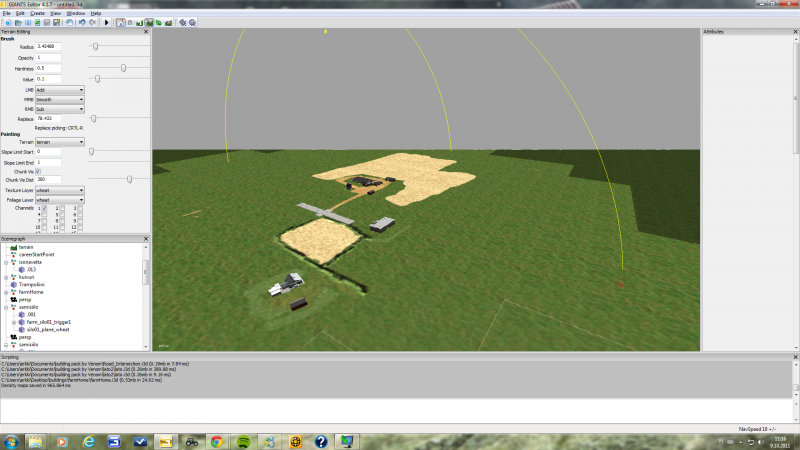
Task: Enable channel 8 checkbox
Action: click(x=62, y=221)
